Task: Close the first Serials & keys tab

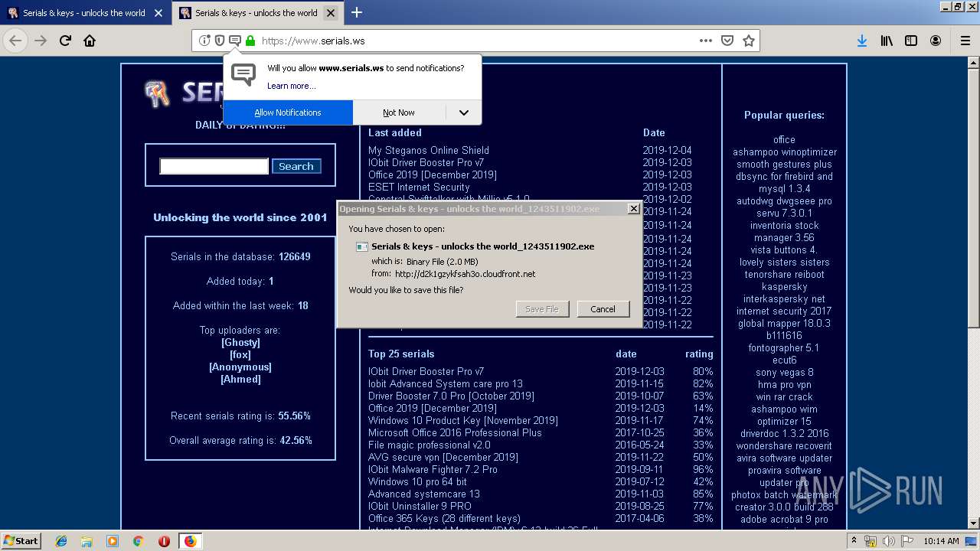Action: coord(158,13)
